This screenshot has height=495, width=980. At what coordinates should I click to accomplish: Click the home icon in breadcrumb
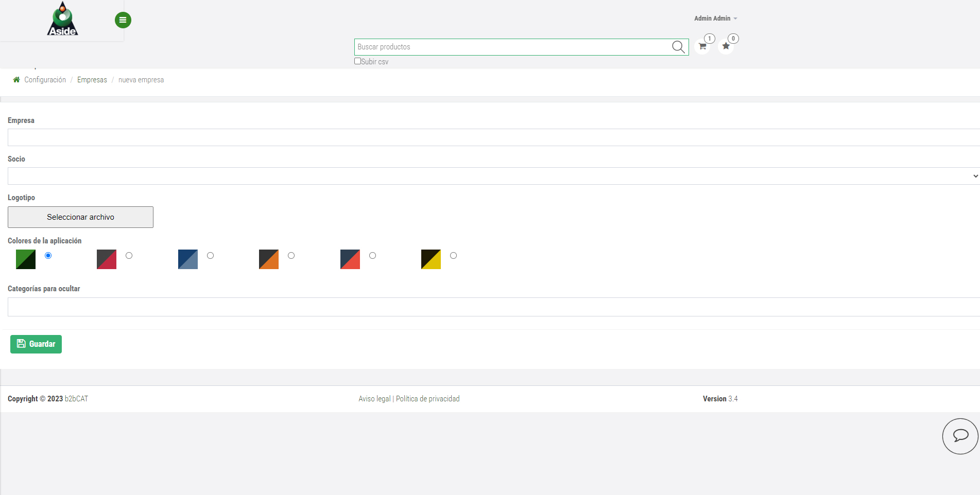click(16, 80)
